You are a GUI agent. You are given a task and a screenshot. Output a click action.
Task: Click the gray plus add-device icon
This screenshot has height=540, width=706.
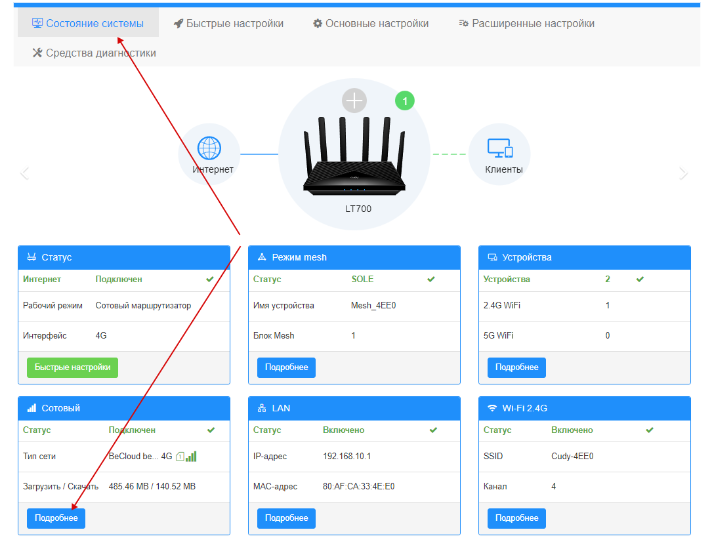[x=354, y=100]
